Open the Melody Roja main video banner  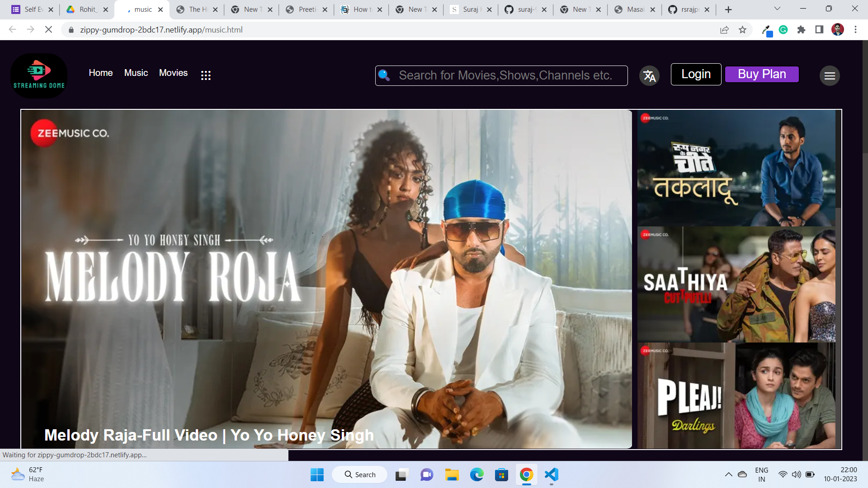326,279
